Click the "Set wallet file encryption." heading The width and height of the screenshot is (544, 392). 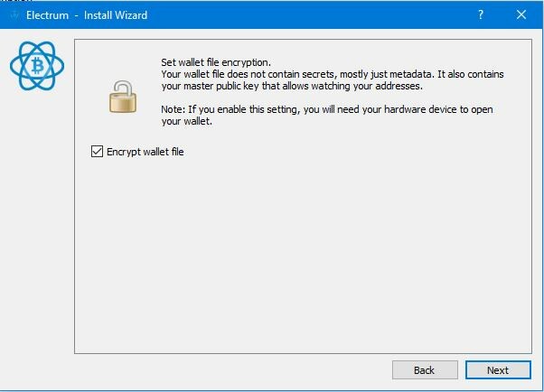pos(216,62)
